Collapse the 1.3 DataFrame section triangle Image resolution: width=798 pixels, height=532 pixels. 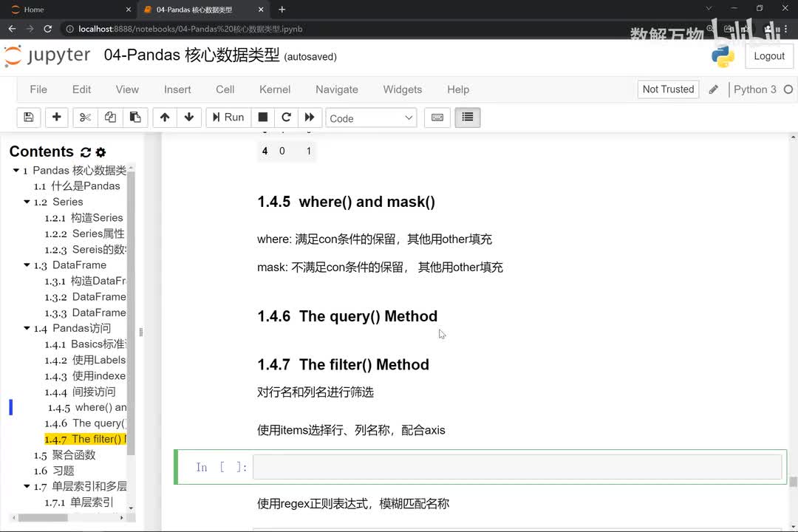point(27,265)
